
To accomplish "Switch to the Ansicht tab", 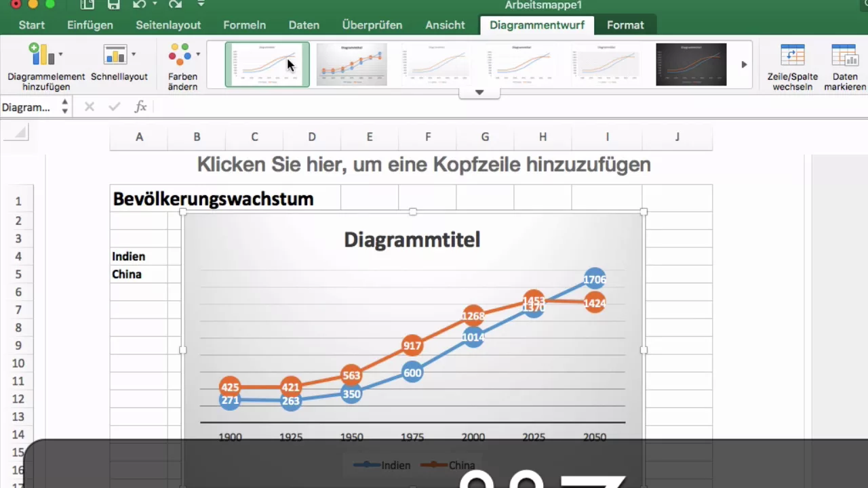I will pyautogui.click(x=446, y=25).
